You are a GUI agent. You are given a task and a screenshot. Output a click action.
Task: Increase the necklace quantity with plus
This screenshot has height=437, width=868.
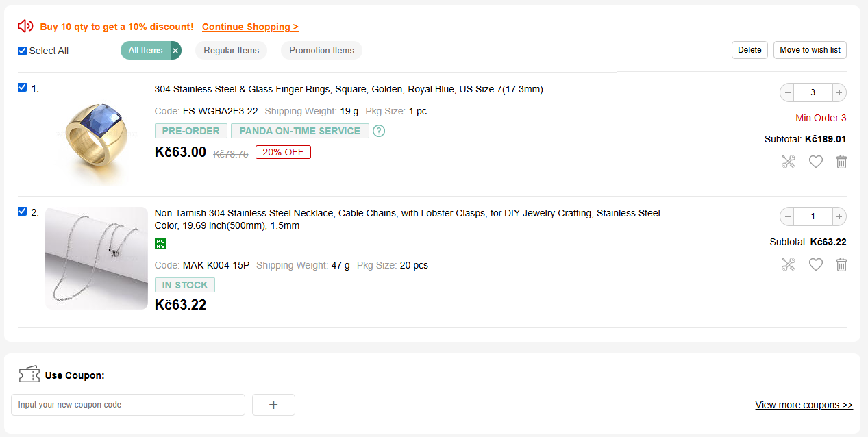pos(839,216)
